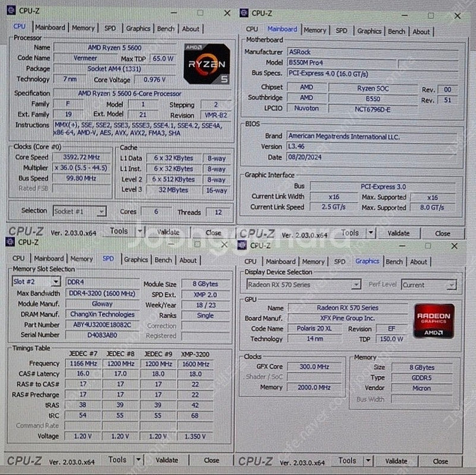Expand Tools arrow in CPU window

tap(140, 231)
